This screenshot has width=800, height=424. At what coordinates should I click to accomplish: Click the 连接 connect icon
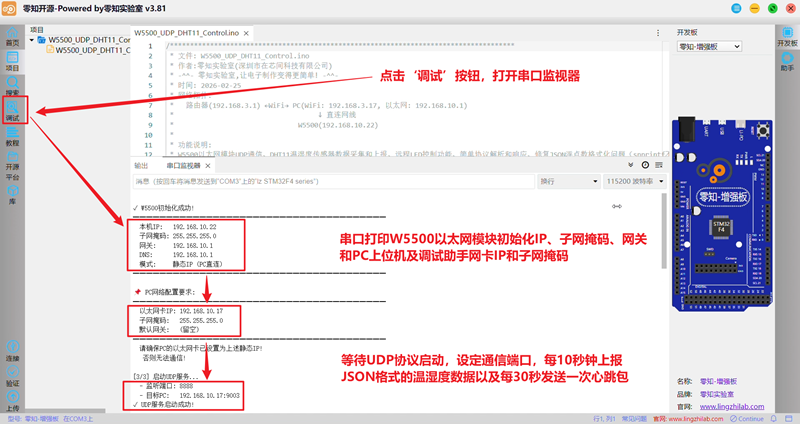point(12,351)
